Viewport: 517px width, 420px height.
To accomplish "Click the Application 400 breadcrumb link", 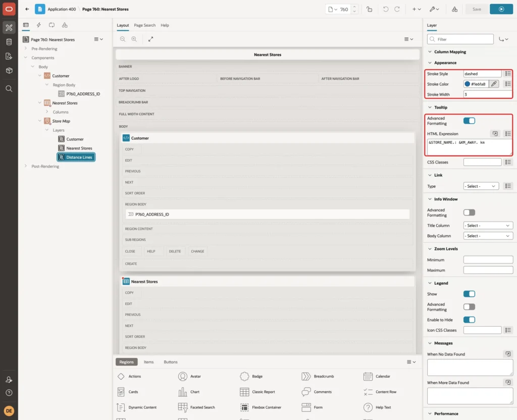I will tap(62, 9).
